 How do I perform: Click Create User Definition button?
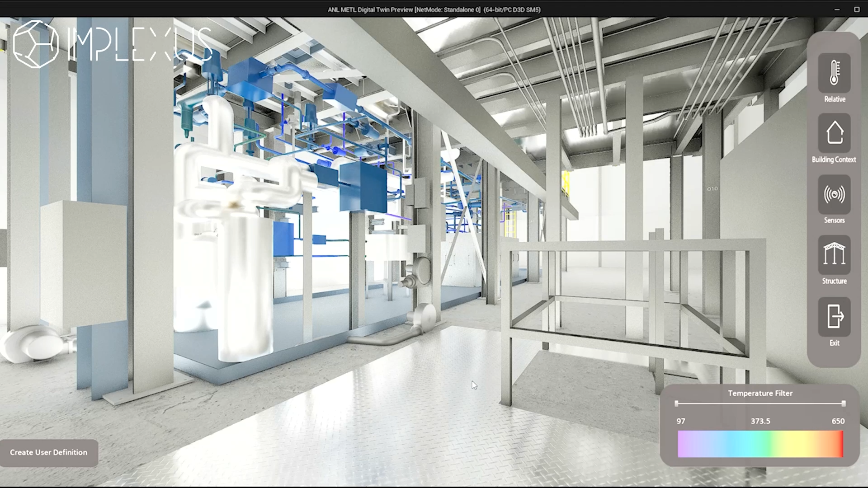(49, 452)
